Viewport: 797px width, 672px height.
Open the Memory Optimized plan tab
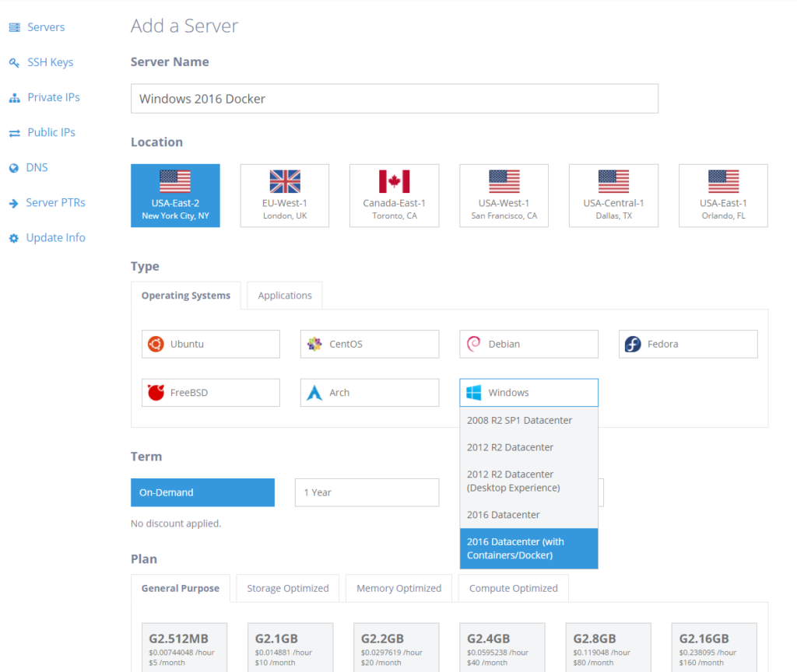tap(398, 588)
